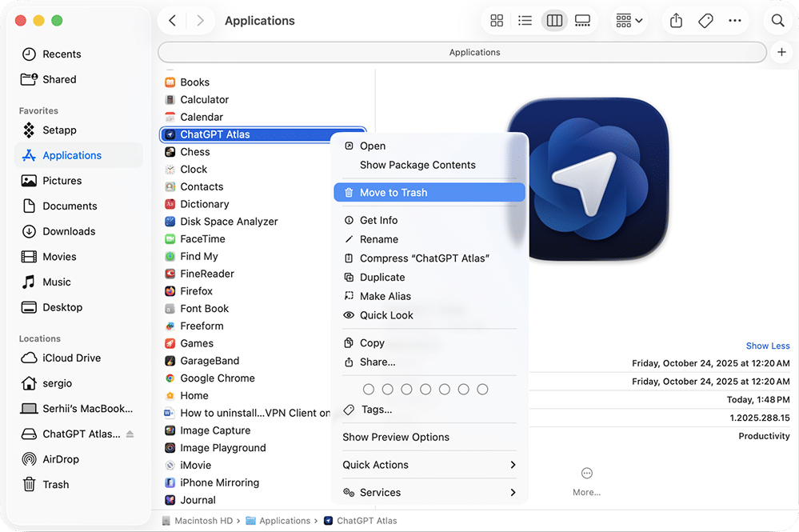Open the group-by dropdown in the toolbar
The image size is (799, 532).
pyautogui.click(x=628, y=20)
